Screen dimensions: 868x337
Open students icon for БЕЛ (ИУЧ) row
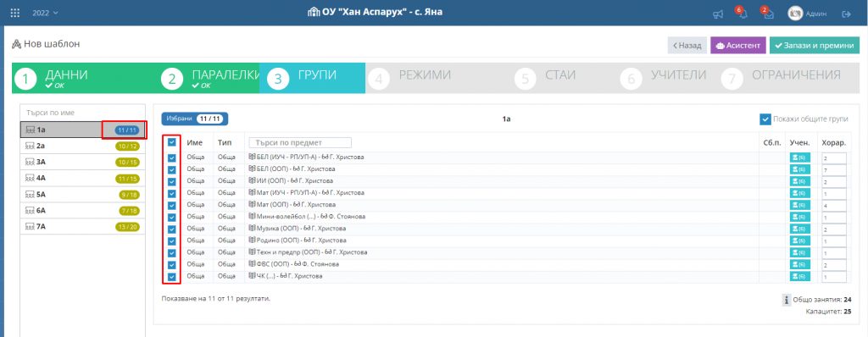799,157
